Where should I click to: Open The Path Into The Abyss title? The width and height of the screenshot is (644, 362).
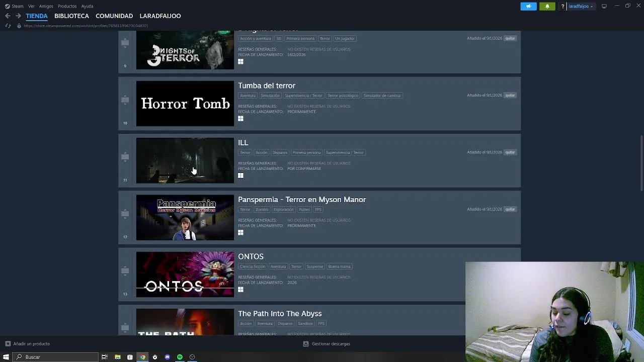point(280,313)
